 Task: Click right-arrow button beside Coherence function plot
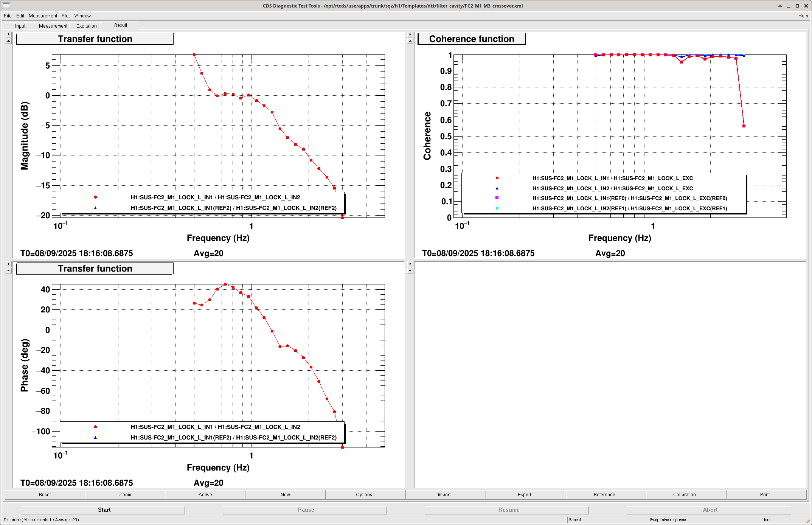click(x=410, y=34)
